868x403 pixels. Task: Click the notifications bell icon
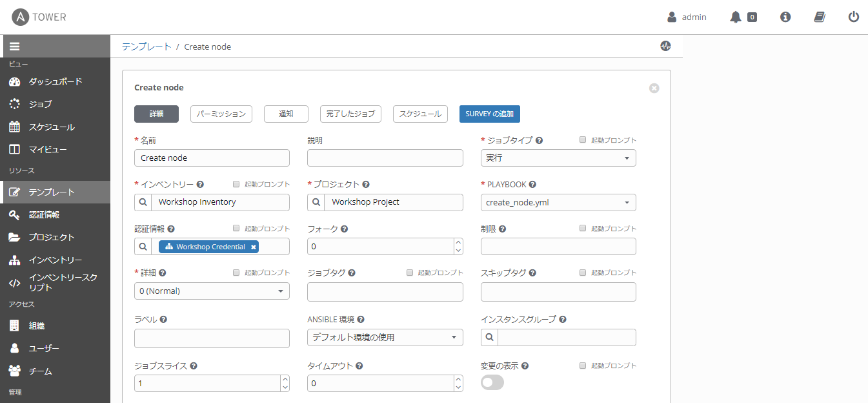tap(736, 17)
